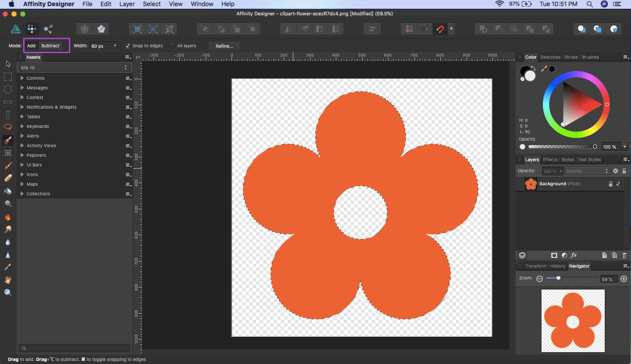The image size is (631, 364).
Task: Open the Layer menu
Action: tap(127, 4)
